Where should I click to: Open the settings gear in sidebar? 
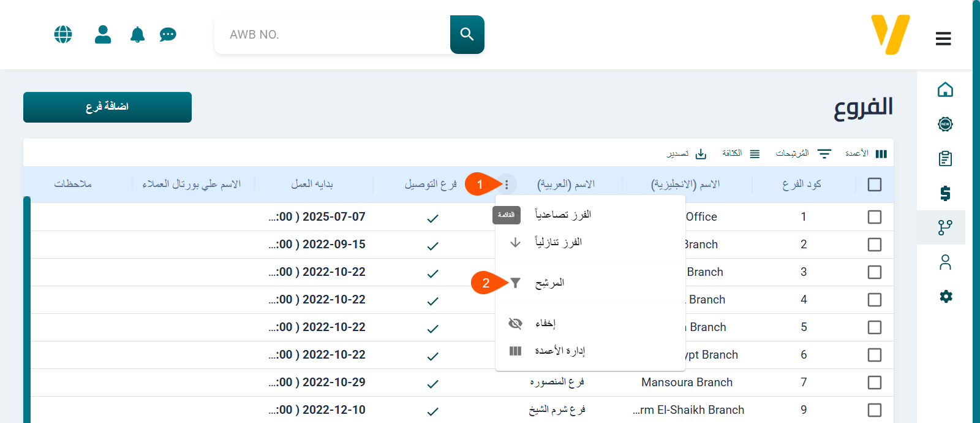point(946,297)
